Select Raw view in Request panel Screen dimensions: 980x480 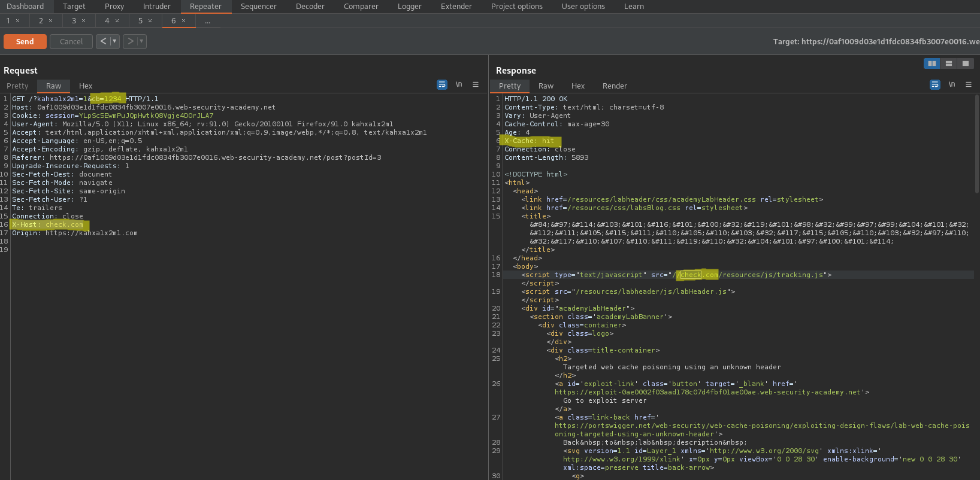tap(54, 86)
